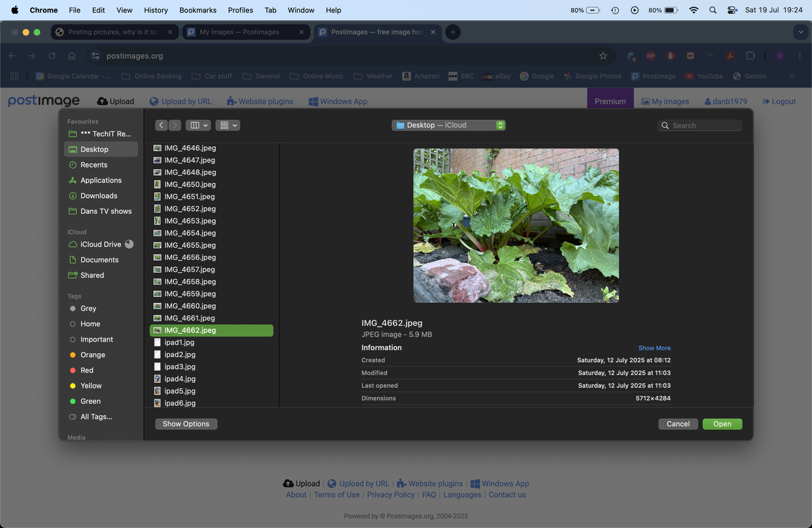Open the Dans TV shows folder in sidebar
Screen dimensions: 812x528
pyautogui.click(x=101, y=211)
